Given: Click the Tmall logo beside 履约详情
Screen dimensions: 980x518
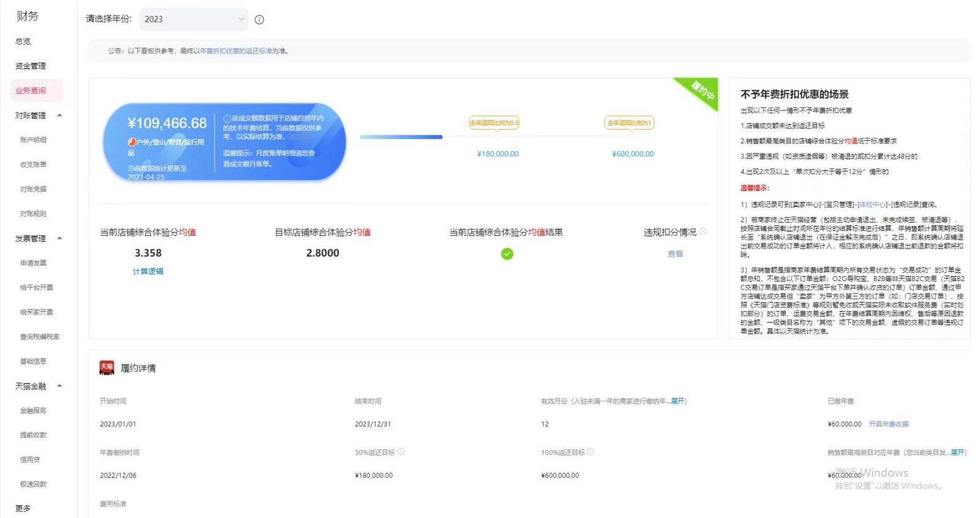Looking at the screenshot, I should (107, 367).
